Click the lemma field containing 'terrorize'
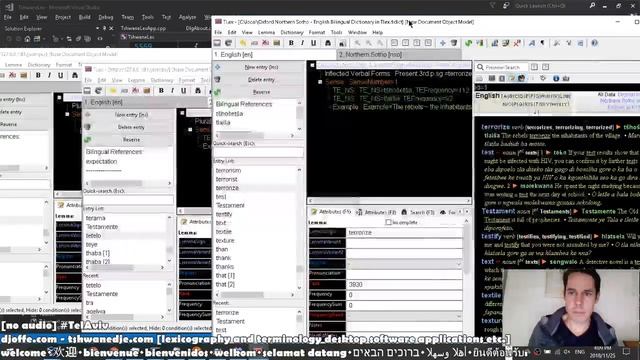Viewport: 640px width, 360px height. click(x=404, y=232)
